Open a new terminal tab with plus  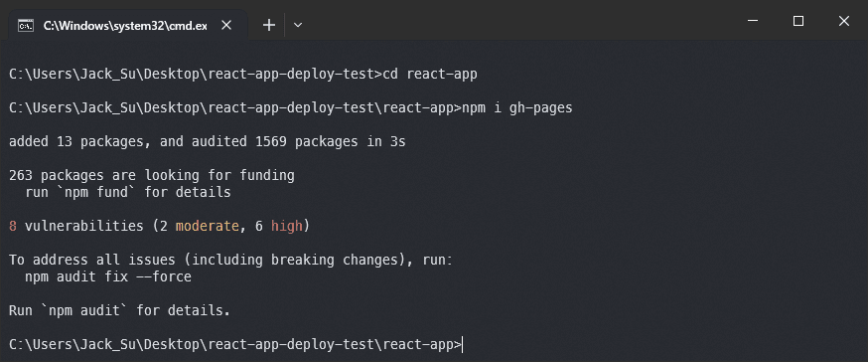269,25
